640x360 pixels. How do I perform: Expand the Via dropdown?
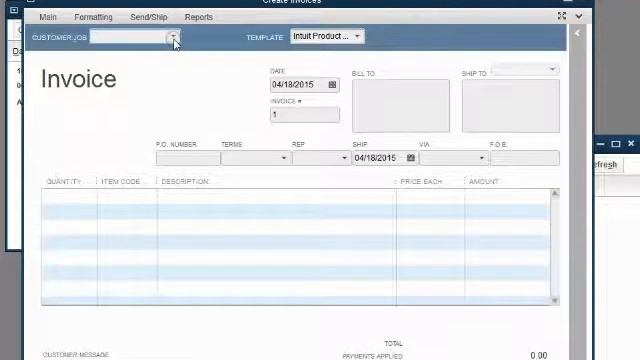[x=482, y=158]
